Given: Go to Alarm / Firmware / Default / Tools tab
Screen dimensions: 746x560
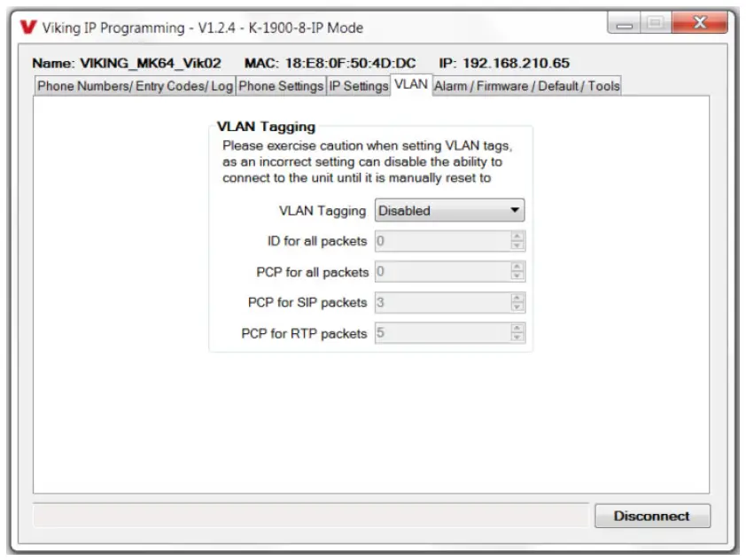Looking at the screenshot, I should coord(526,86).
